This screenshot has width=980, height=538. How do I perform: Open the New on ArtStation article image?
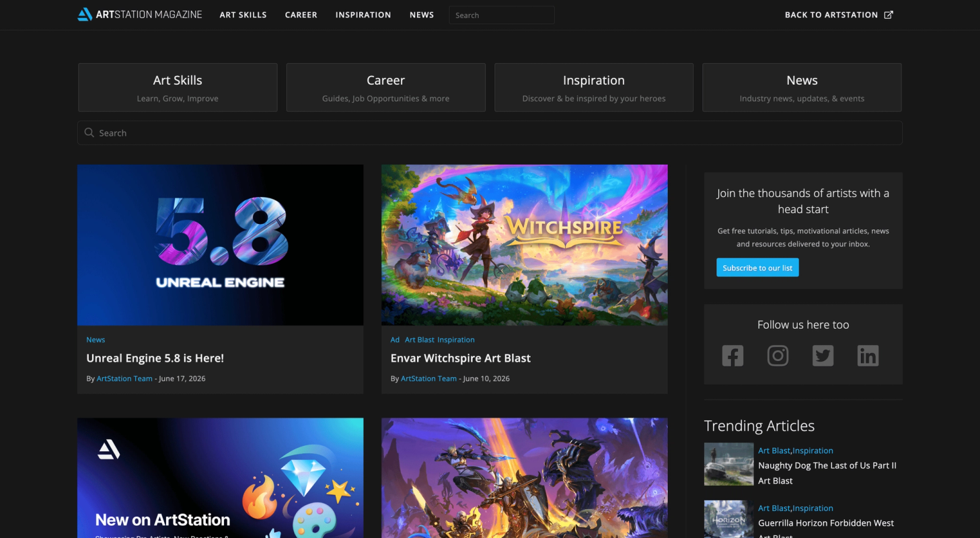(220, 478)
